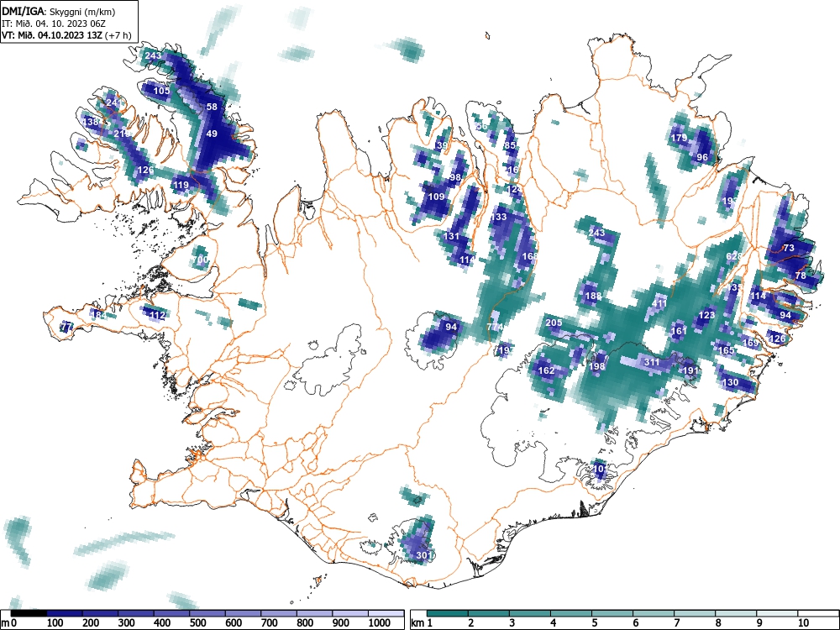Viewport: 840px width, 630px height.
Task: Click the visibility value 105 on the map
Action: [162, 91]
